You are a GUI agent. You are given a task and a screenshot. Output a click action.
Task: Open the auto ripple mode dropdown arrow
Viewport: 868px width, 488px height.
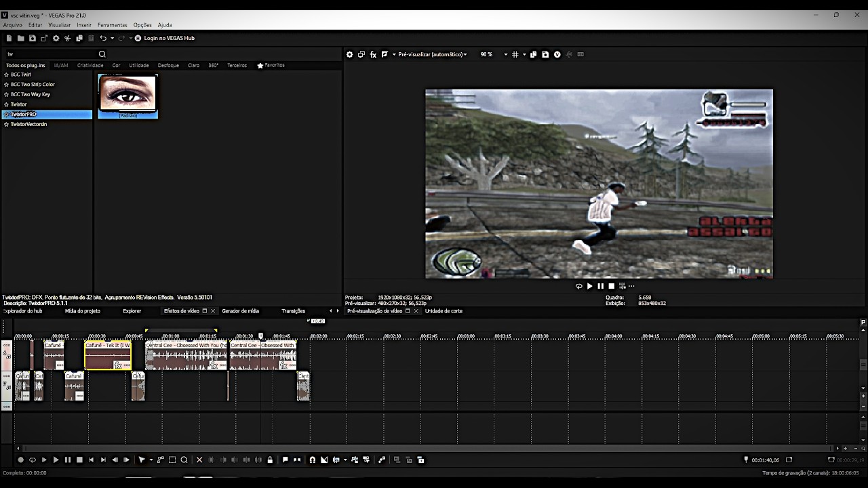click(345, 460)
